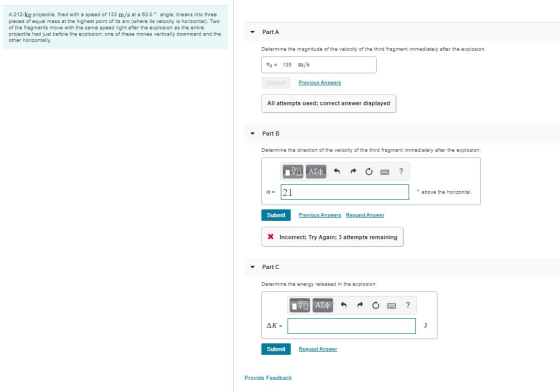
Task: Open the templates tool in Part B toolbar
Action: pyautogui.click(x=293, y=171)
